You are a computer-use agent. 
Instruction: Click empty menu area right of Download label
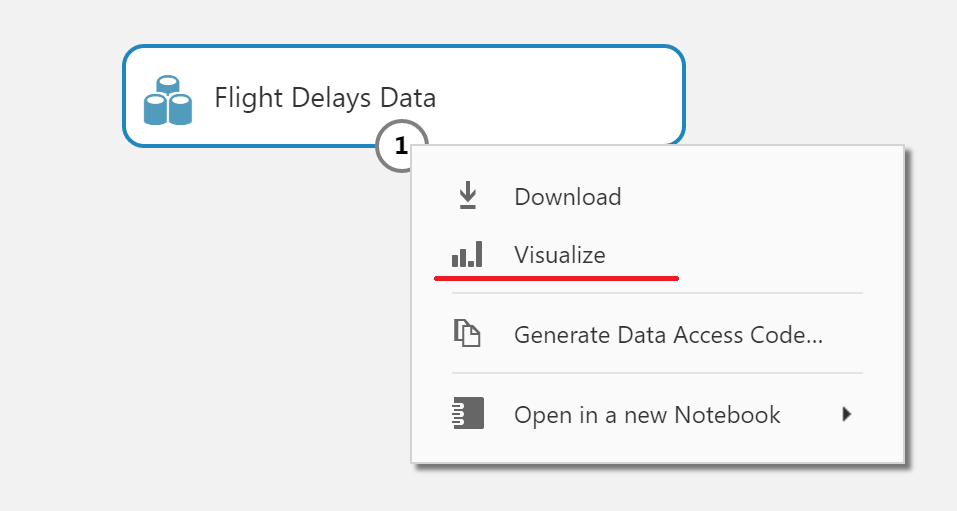[x=750, y=197]
